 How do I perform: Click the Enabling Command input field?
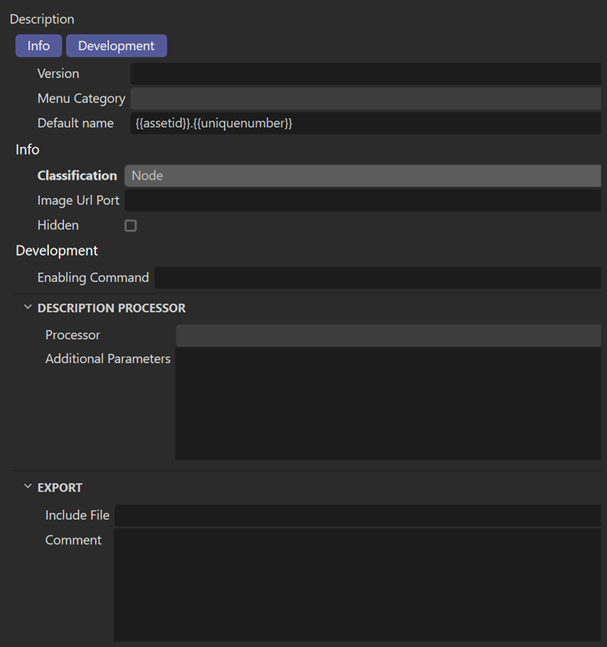(x=377, y=278)
